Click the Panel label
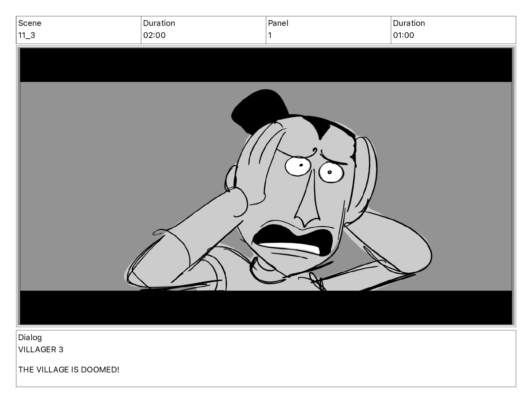 pyautogui.click(x=278, y=23)
